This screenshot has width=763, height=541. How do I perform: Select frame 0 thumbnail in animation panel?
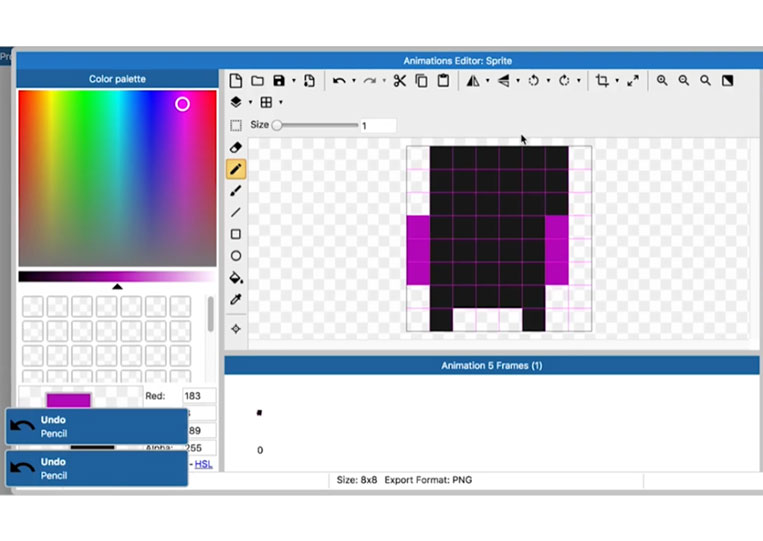tap(259, 413)
